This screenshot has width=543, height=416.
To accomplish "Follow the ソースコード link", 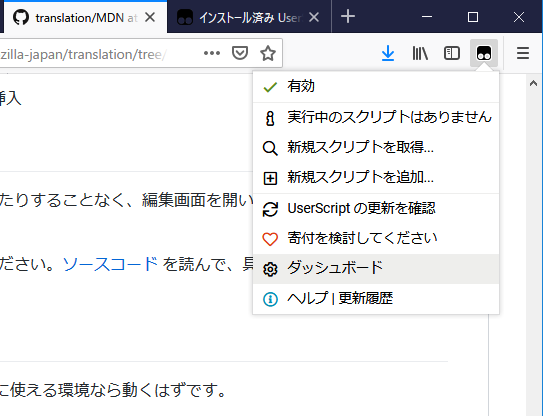I will [x=110, y=264].
